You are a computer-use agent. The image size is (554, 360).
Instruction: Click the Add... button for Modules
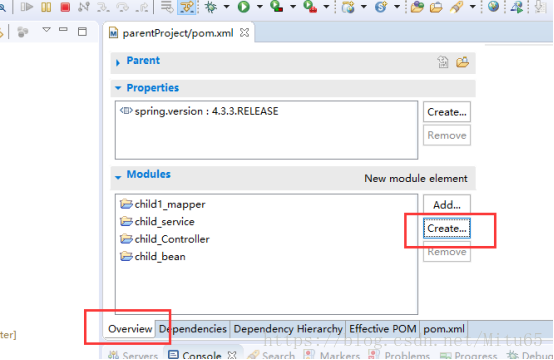pyautogui.click(x=447, y=205)
